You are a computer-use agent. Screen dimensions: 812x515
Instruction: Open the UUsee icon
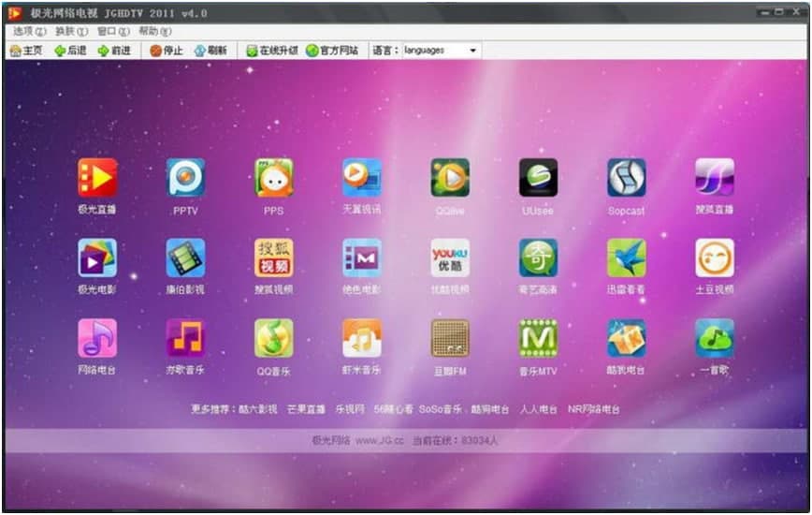[538, 178]
